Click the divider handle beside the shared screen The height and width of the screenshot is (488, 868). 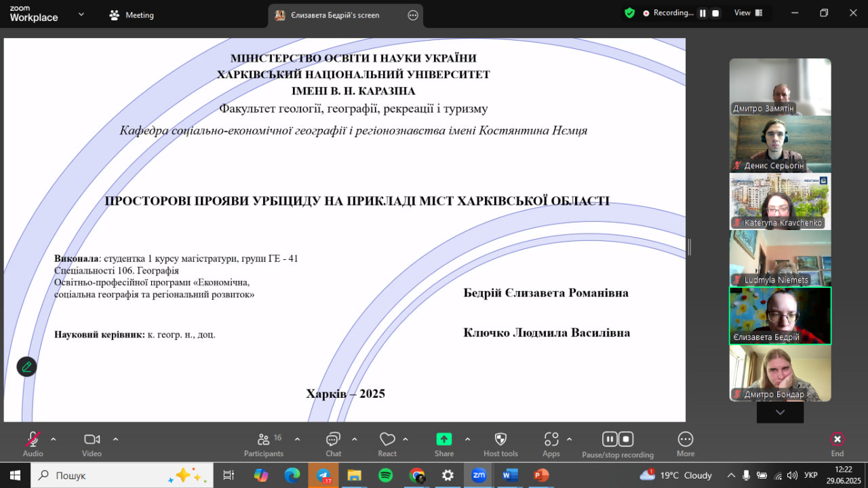pos(689,247)
